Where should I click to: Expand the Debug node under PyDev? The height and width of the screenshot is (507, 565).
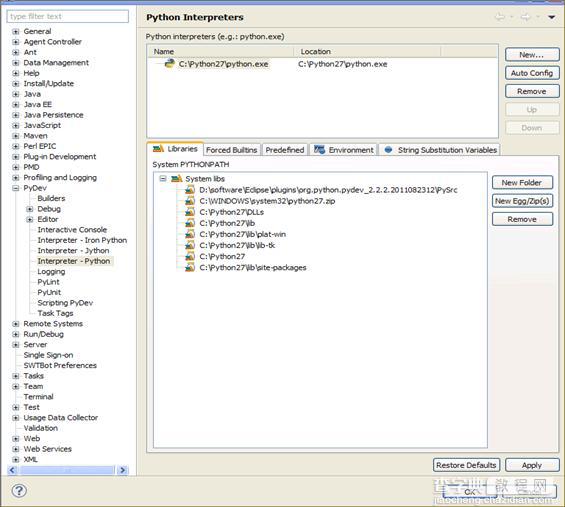[30, 209]
